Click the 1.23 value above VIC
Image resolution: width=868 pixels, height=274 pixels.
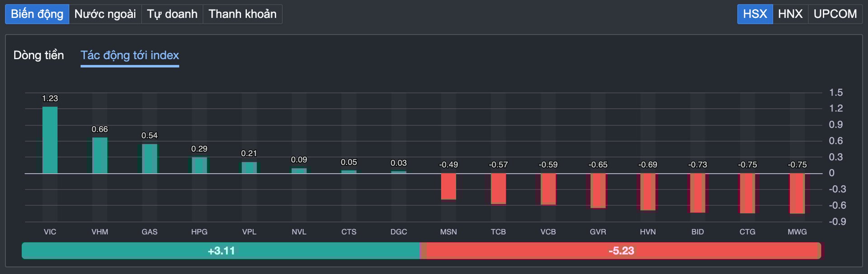point(50,98)
